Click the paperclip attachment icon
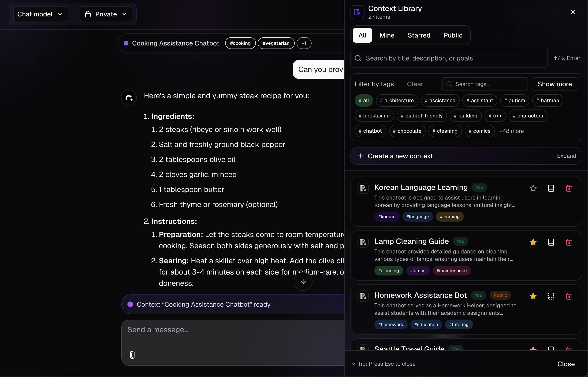The height and width of the screenshot is (377, 588). [132, 355]
